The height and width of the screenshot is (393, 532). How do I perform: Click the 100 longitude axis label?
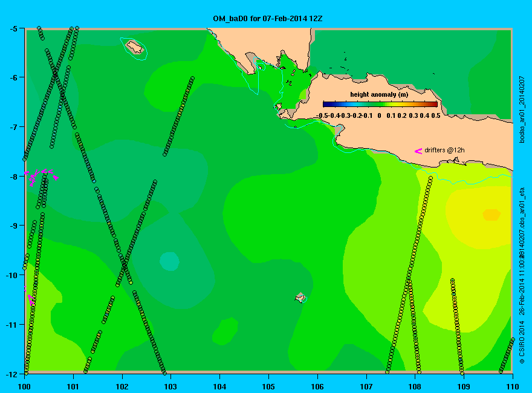tap(24, 386)
